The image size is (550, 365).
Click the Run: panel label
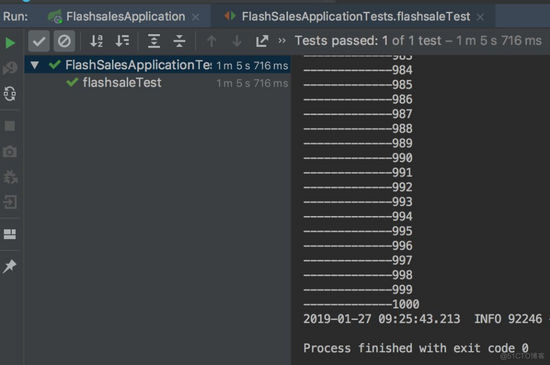(16, 16)
